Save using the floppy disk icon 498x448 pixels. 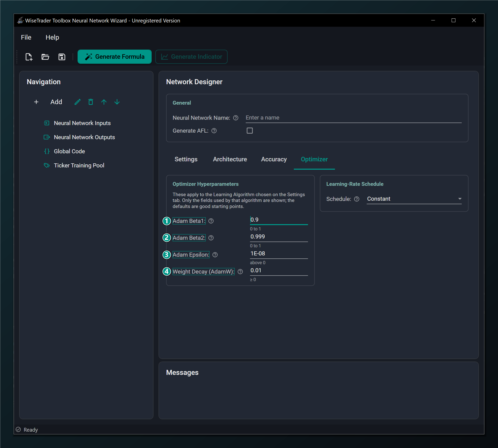click(62, 57)
